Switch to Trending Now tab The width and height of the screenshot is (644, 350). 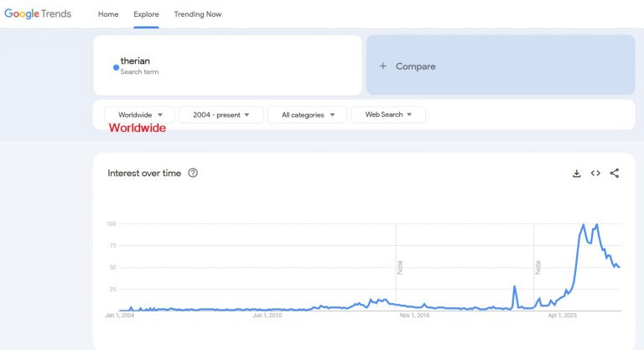pos(198,14)
